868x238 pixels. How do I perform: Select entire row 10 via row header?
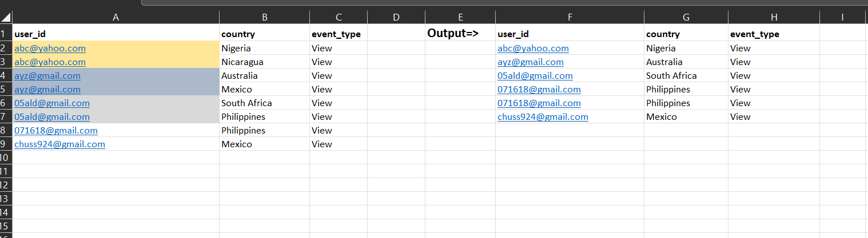point(6,158)
